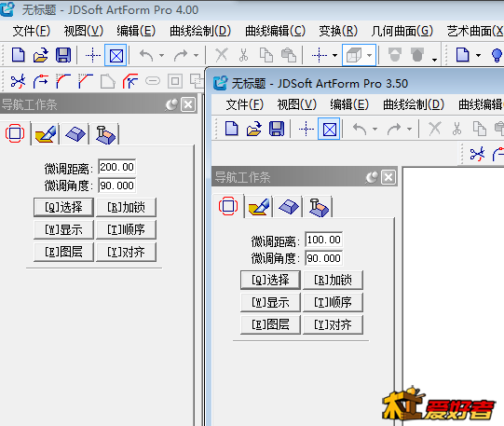504x426 pixels.
Task: Open 变换(R) menu in ArtForm Pro 4.00
Action: 338,31
